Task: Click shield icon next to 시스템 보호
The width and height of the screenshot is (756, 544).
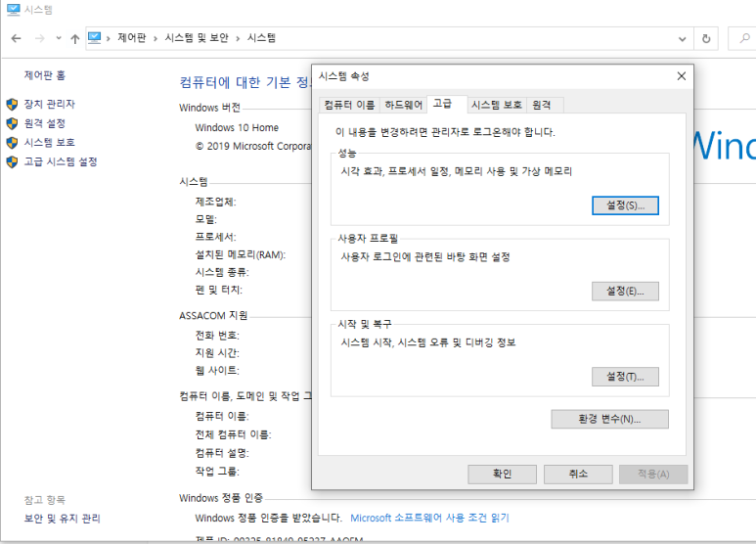Action: (x=12, y=143)
